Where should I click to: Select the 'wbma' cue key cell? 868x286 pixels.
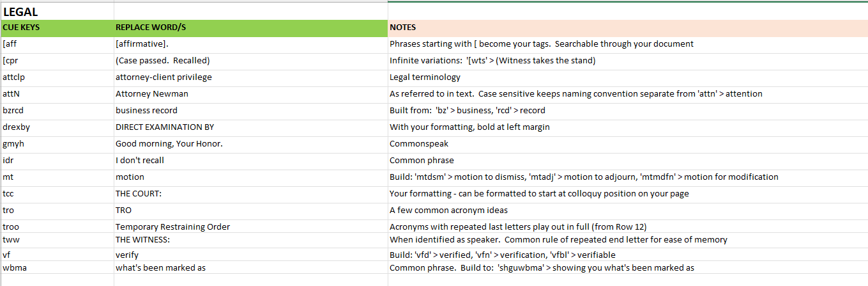[57, 269]
